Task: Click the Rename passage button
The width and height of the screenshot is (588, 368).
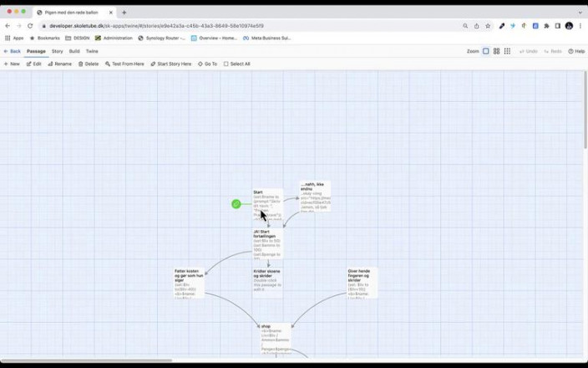Action: point(59,64)
